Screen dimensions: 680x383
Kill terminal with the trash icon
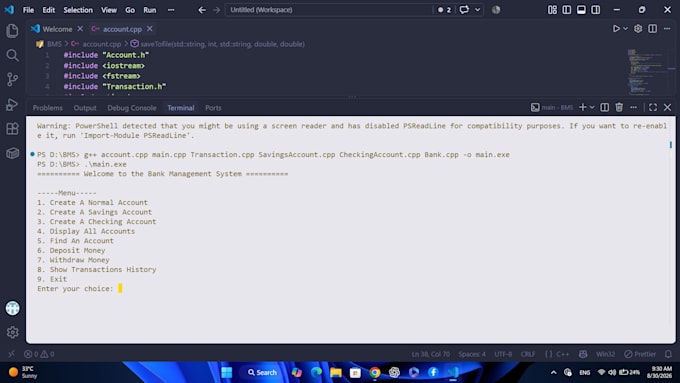[x=619, y=107]
